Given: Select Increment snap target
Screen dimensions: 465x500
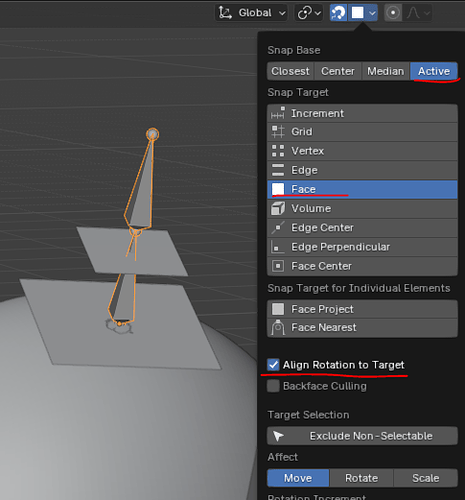Looking at the screenshot, I should tap(362, 113).
